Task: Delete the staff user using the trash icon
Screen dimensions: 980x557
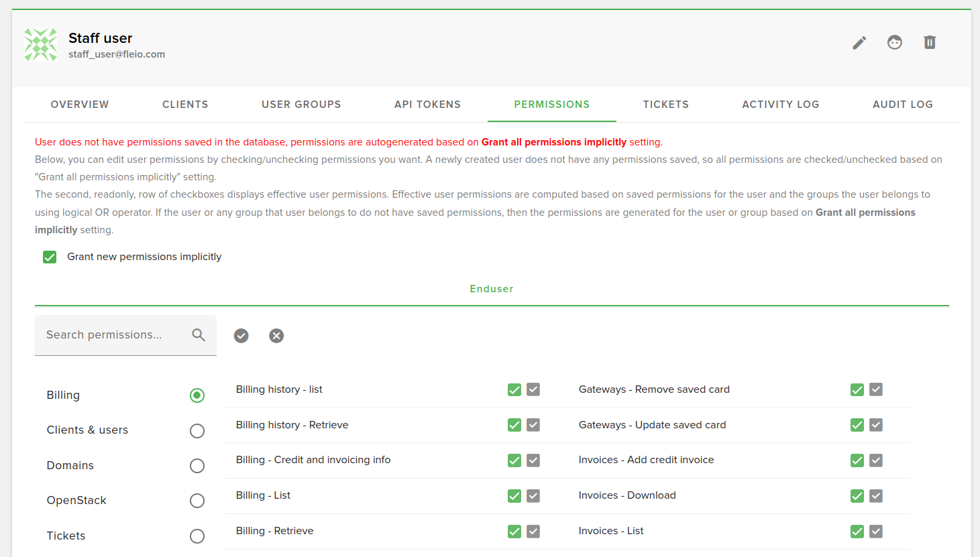Action: pyautogui.click(x=930, y=42)
